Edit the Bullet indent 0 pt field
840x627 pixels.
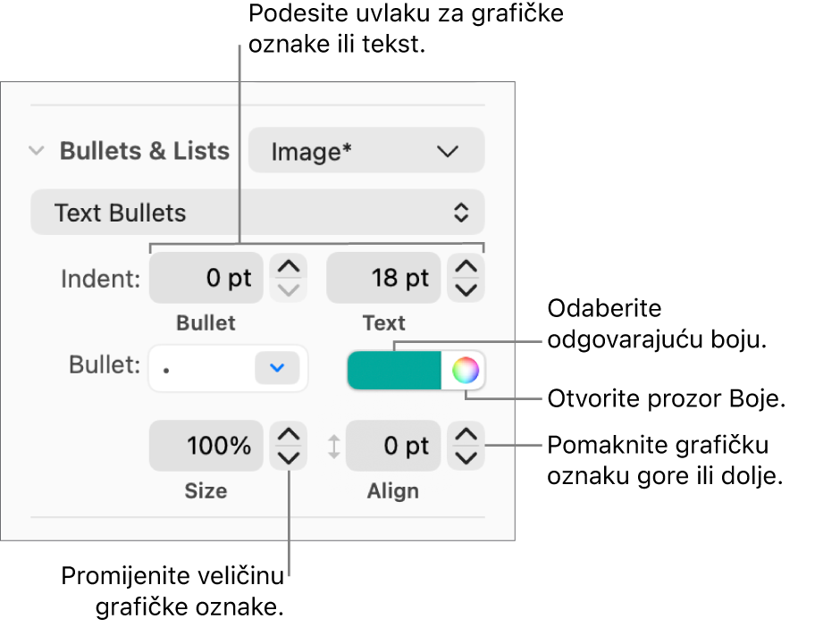[x=206, y=278]
